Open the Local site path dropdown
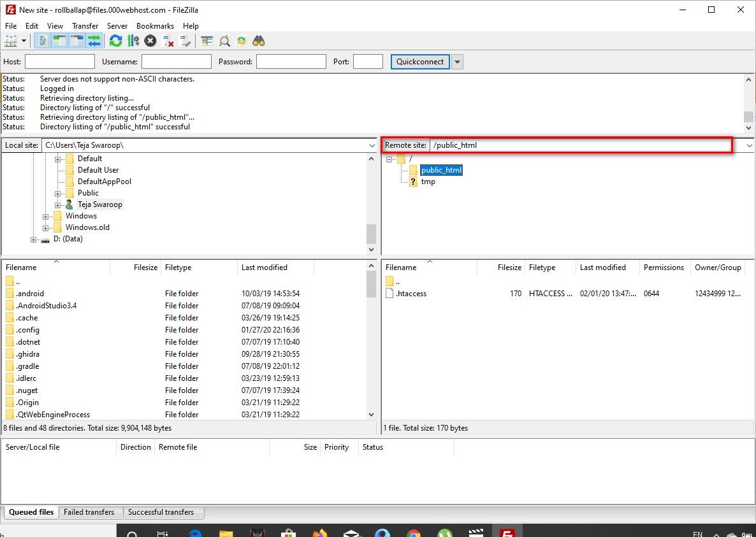 (x=372, y=145)
